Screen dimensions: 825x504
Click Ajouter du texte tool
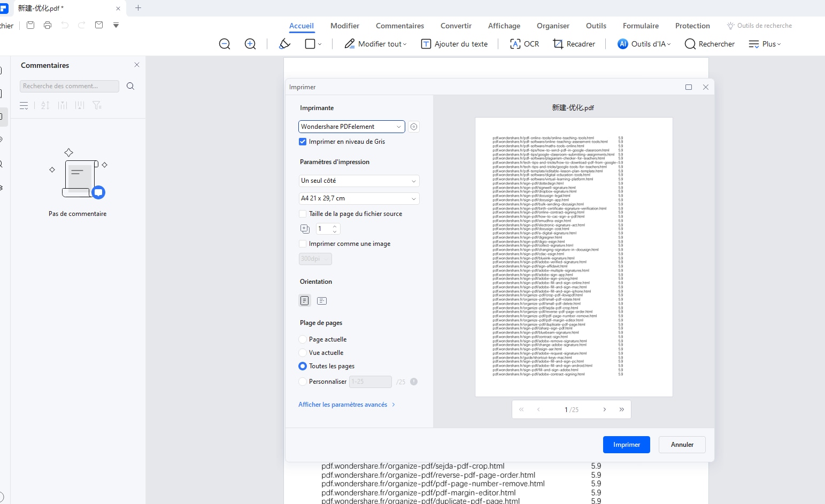coord(454,44)
